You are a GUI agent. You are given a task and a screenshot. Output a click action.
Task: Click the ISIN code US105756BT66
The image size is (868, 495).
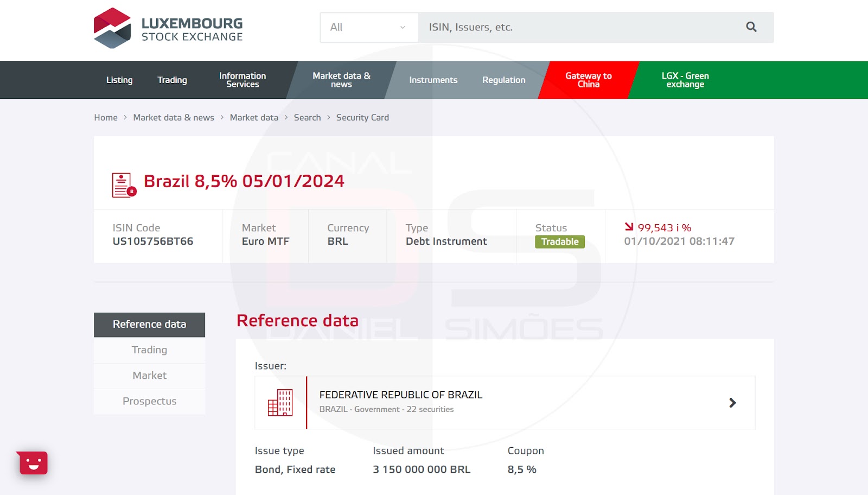(x=153, y=241)
